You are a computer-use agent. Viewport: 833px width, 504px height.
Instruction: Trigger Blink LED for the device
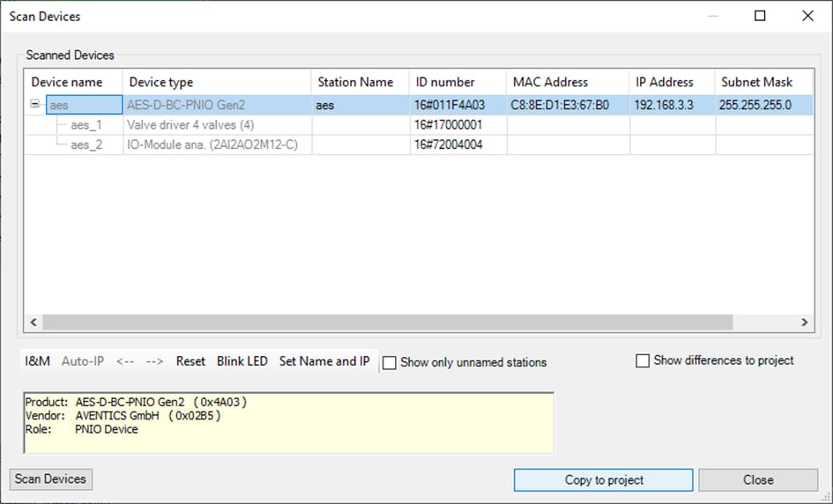(x=242, y=361)
